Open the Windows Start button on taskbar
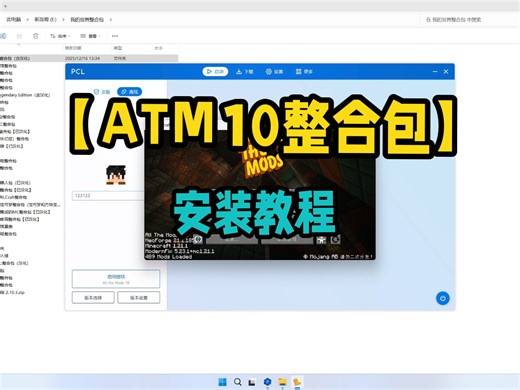This screenshot has width=520, height=390. click(222, 382)
